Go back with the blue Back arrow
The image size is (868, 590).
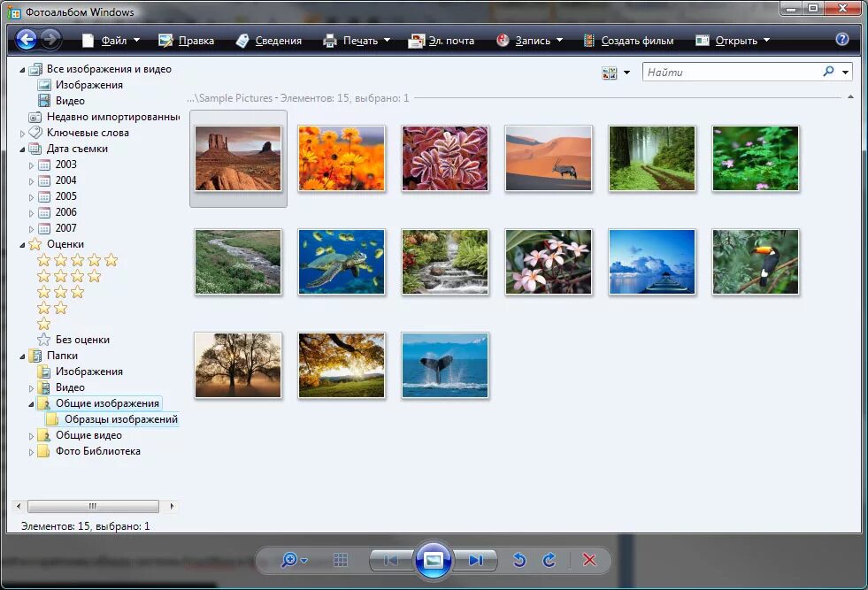26,39
